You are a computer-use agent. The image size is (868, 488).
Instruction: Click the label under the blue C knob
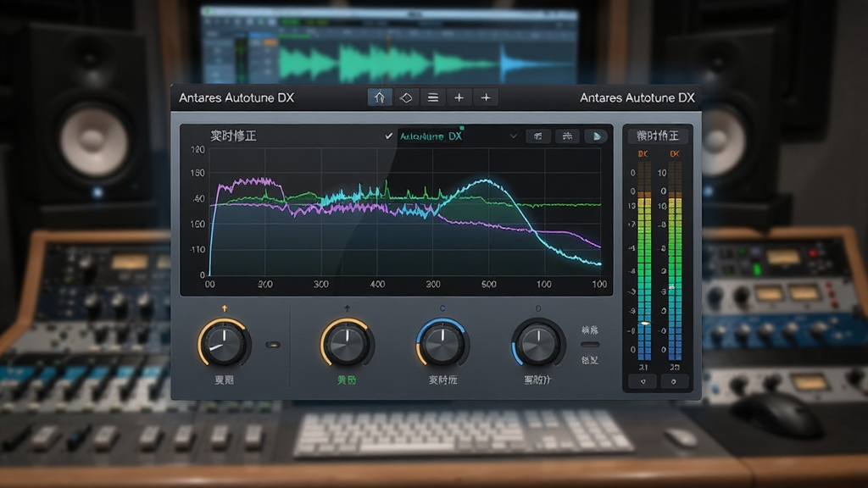click(442, 380)
